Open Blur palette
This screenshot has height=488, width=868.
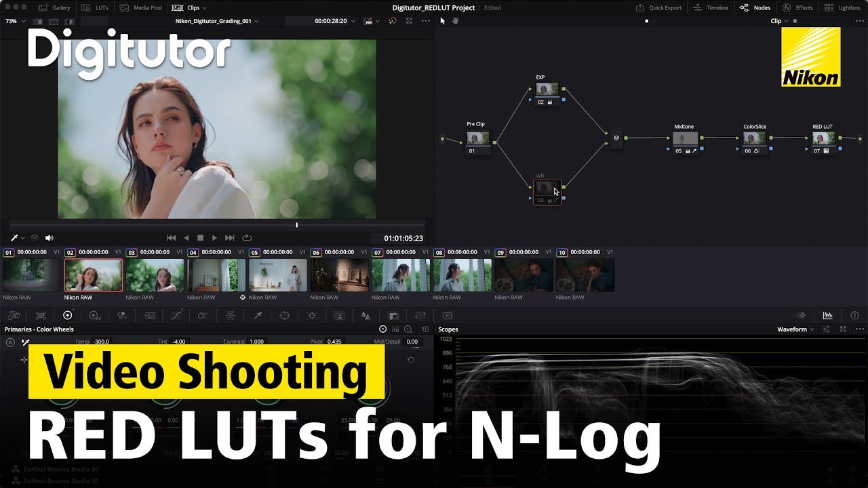click(366, 315)
